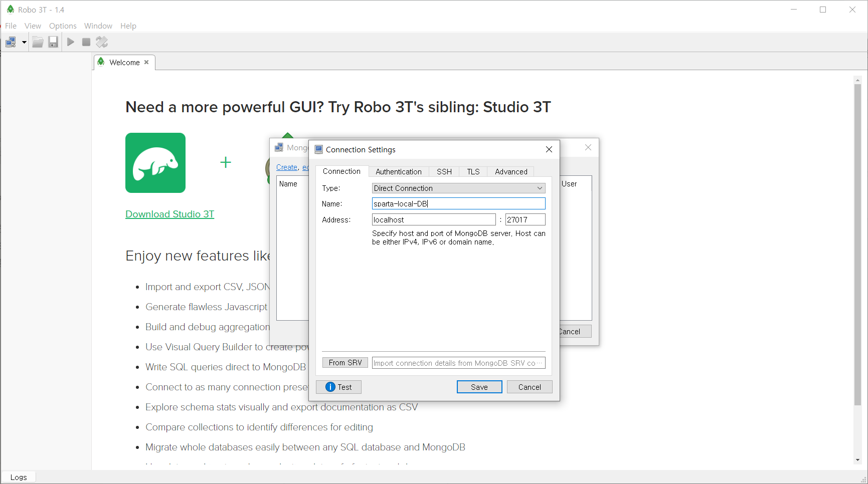Click the Open file folder icon
The width and height of the screenshot is (868, 484).
click(x=38, y=42)
